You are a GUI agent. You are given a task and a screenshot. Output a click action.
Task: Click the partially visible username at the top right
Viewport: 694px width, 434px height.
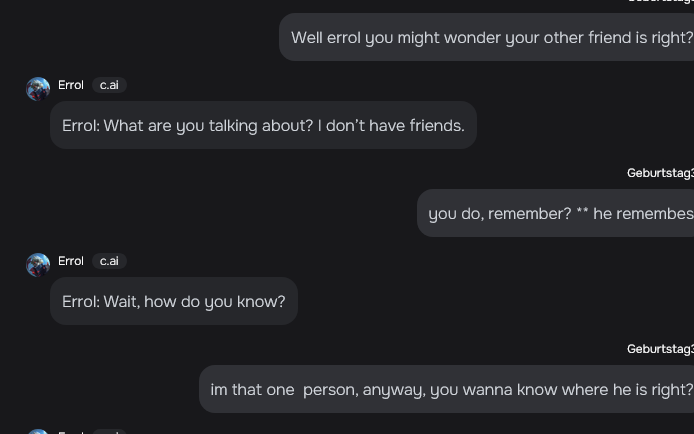point(660,1)
